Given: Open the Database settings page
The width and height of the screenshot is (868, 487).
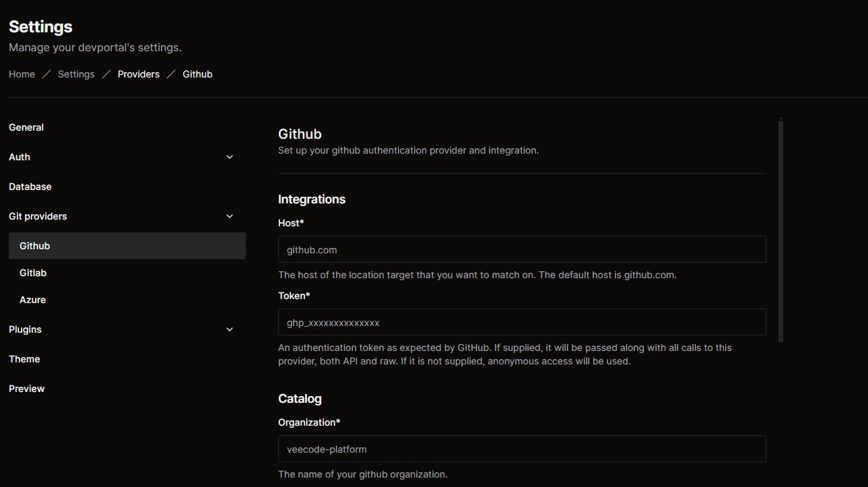Looking at the screenshot, I should pos(30,187).
